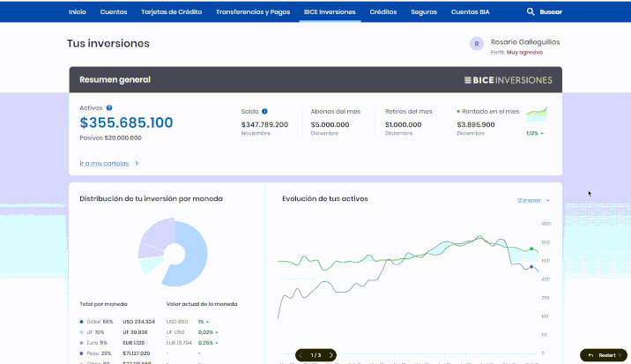Image resolution: width=631 pixels, height=364 pixels.
Task: Click Evolución de tus activos title
Action: (x=325, y=198)
